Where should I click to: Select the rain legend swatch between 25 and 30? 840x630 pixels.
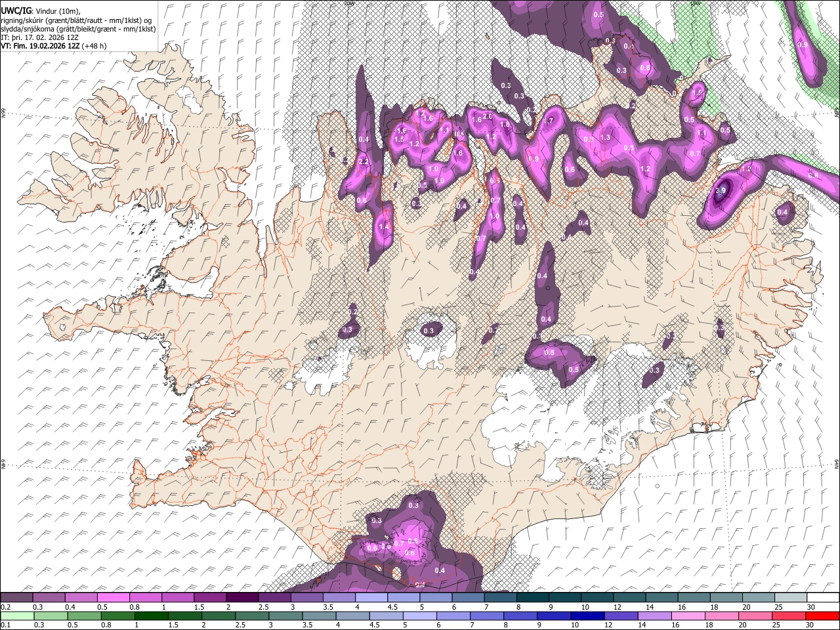coord(789,616)
